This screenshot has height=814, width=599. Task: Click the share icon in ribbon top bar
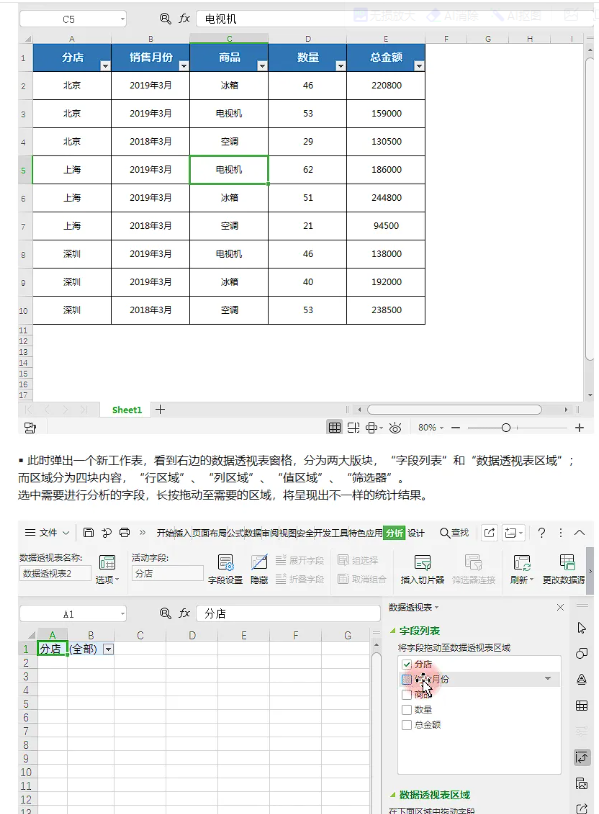click(489, 533)
